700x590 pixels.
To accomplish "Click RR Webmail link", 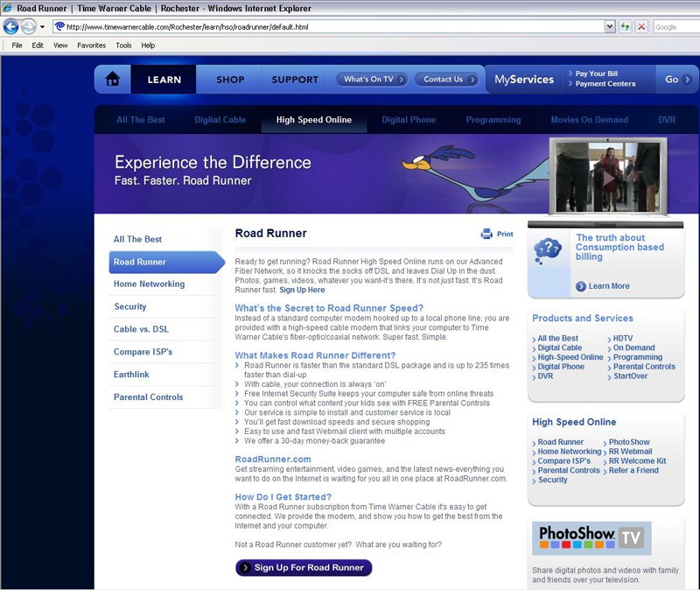I will point(630,452).
